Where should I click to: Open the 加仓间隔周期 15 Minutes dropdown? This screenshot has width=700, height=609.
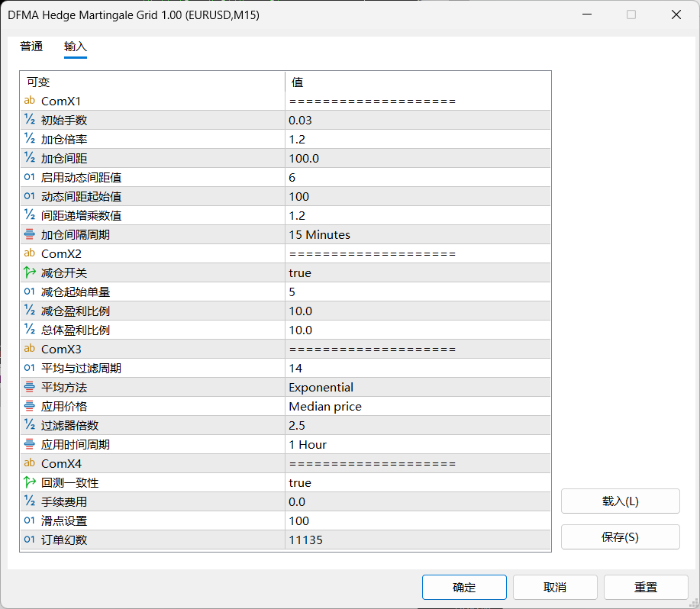click(418, 235)
